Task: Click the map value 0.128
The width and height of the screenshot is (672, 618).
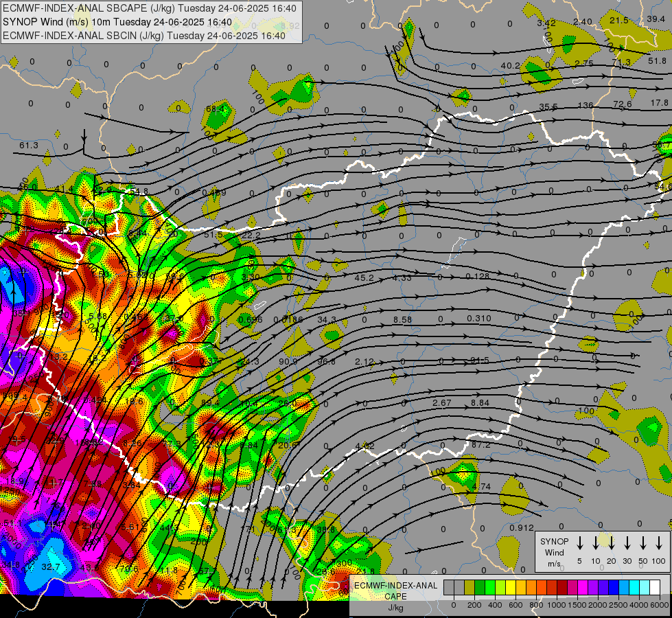Action: [478, 276]
